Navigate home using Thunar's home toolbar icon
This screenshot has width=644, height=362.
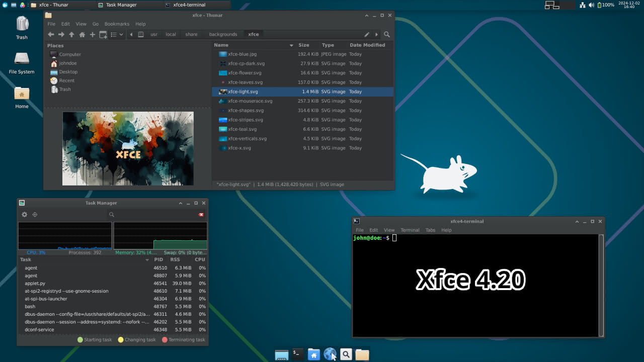pos(82,34)
